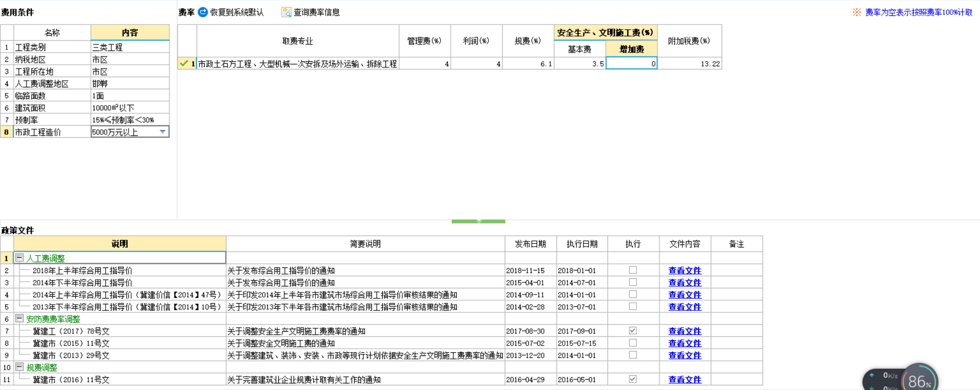Viewport: 980px width, 390px height.
Task: Open 查看文件 for 冀建价信【2014】47号
Action: tap(685, 295)
